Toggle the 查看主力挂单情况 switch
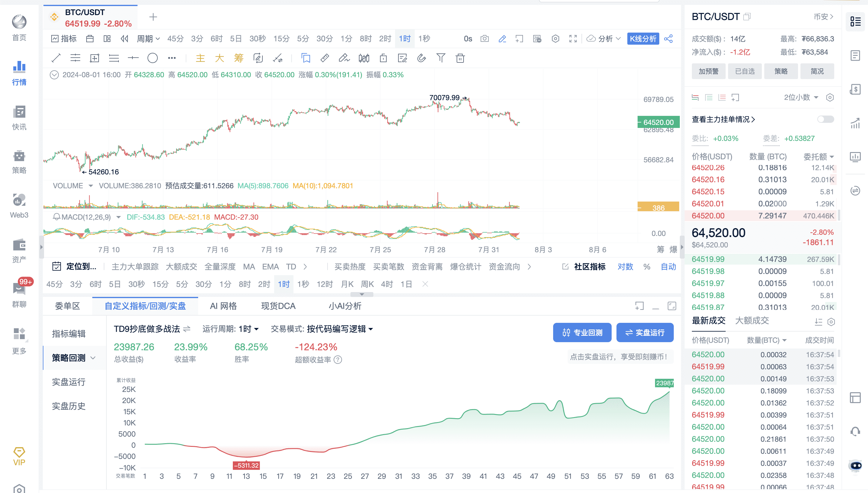Image resolution: width=868 pixels, height=493 pixels. click(x=826, y=119)
